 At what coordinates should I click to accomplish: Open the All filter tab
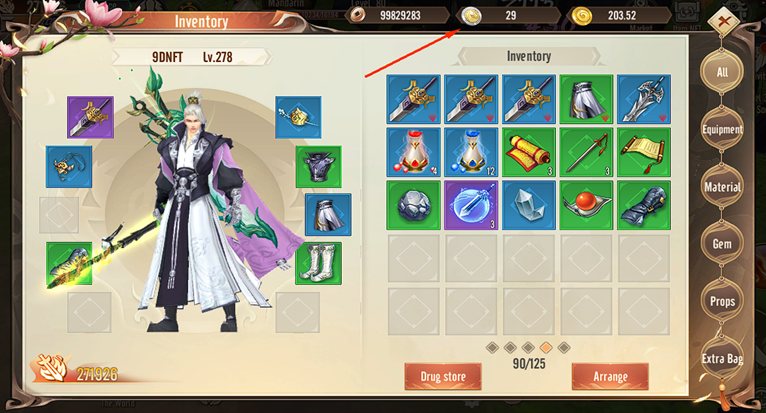722,72
